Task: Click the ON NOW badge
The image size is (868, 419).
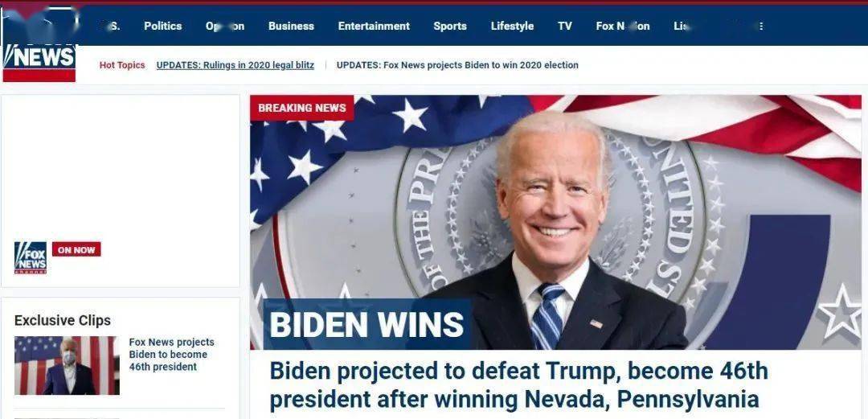Action: click(x=76, y=249)
